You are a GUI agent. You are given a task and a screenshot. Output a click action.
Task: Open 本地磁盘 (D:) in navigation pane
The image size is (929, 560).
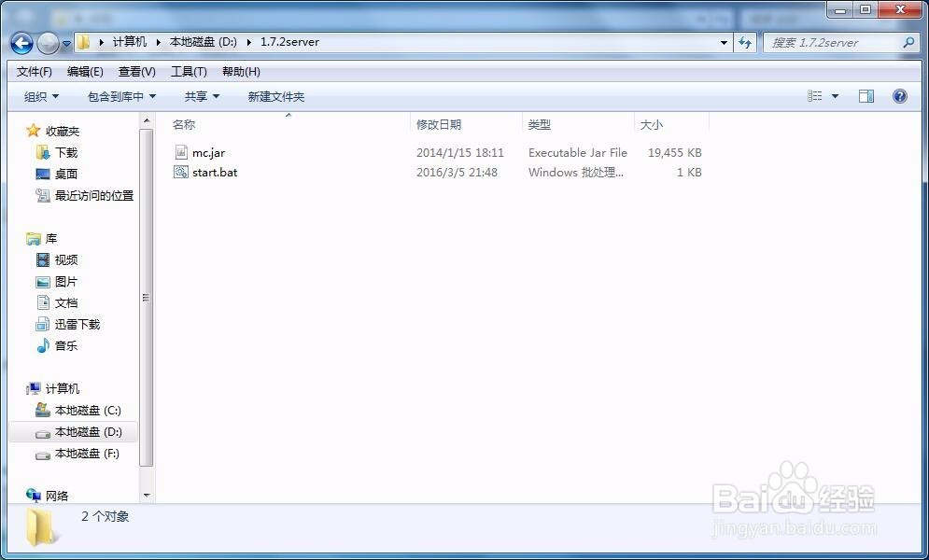(x=89, y=431)
